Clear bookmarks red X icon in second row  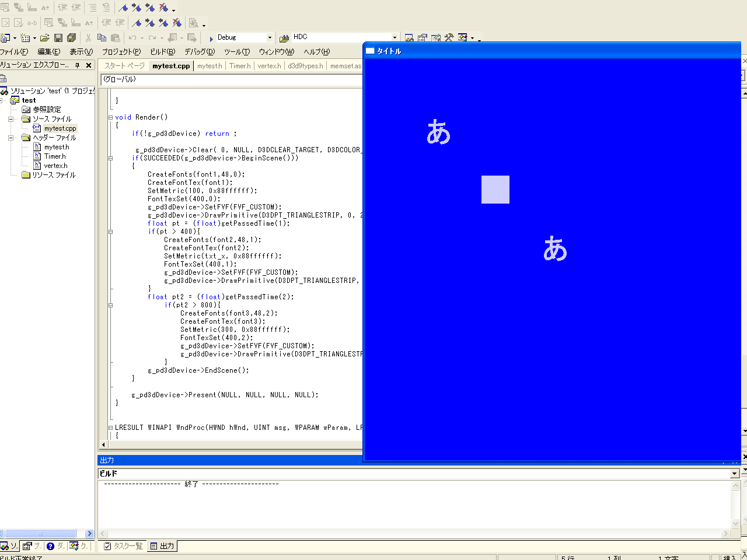click(177, 23)
